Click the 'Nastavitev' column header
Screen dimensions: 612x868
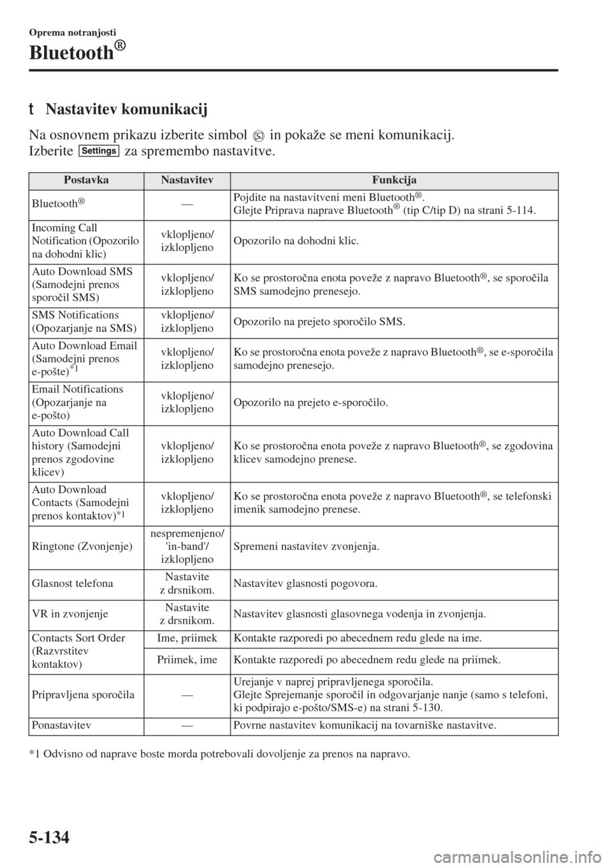click(x=187, y=180)
